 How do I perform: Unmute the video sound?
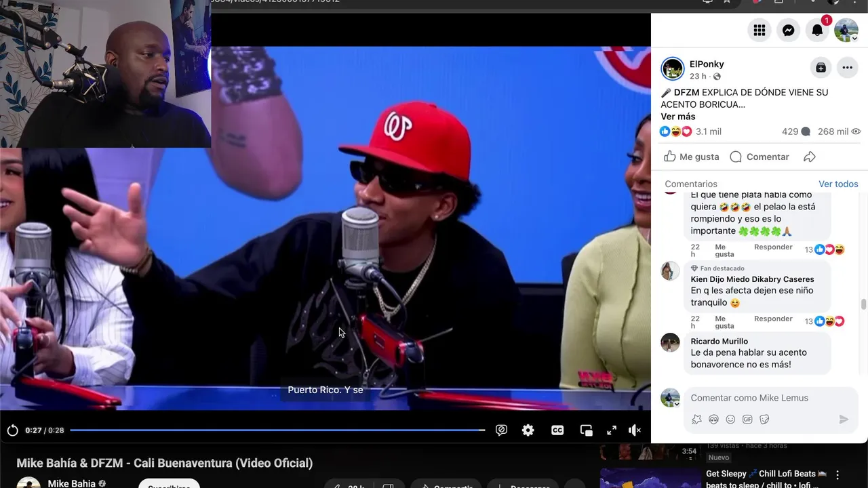(635, 430)
